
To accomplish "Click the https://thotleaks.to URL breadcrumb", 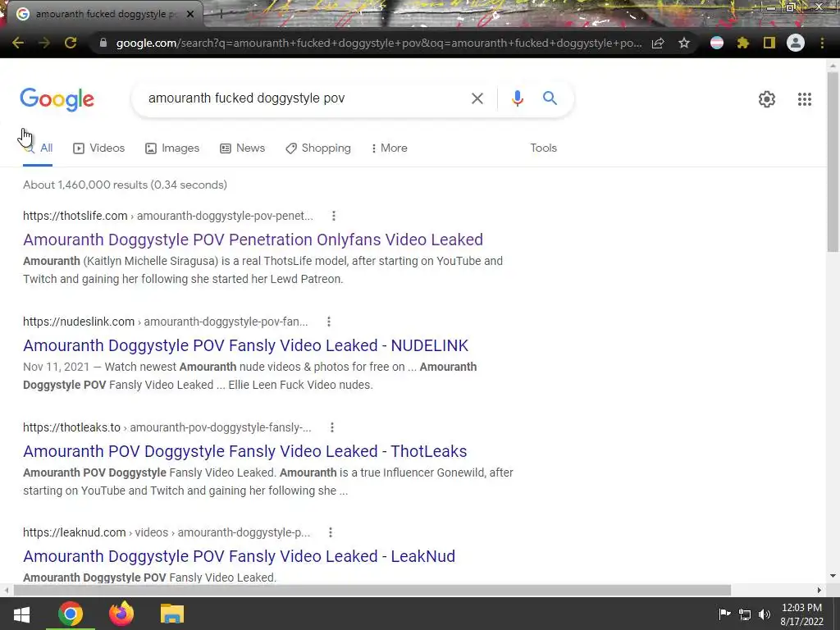I will 167,427.
